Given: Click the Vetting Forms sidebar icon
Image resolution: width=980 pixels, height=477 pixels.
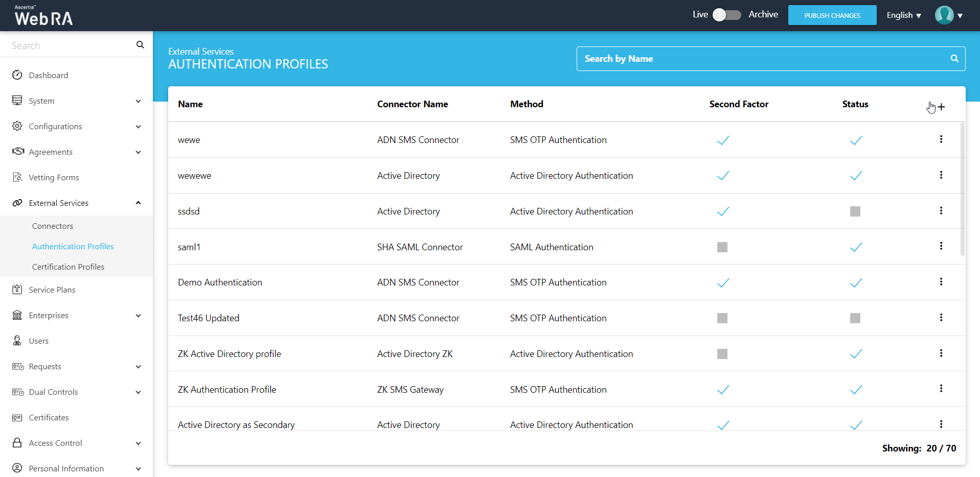Looking at the screenshot, I should [17, 177].
